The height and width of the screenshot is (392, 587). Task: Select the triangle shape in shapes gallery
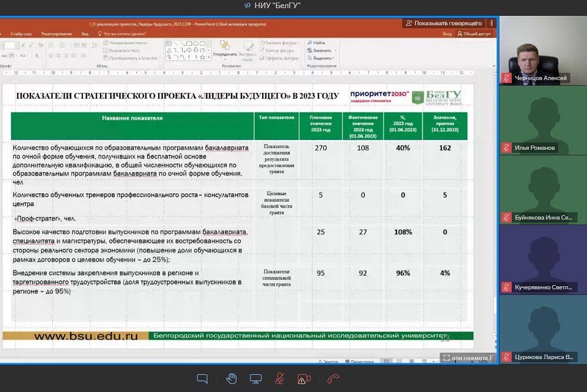coord(169,50)
